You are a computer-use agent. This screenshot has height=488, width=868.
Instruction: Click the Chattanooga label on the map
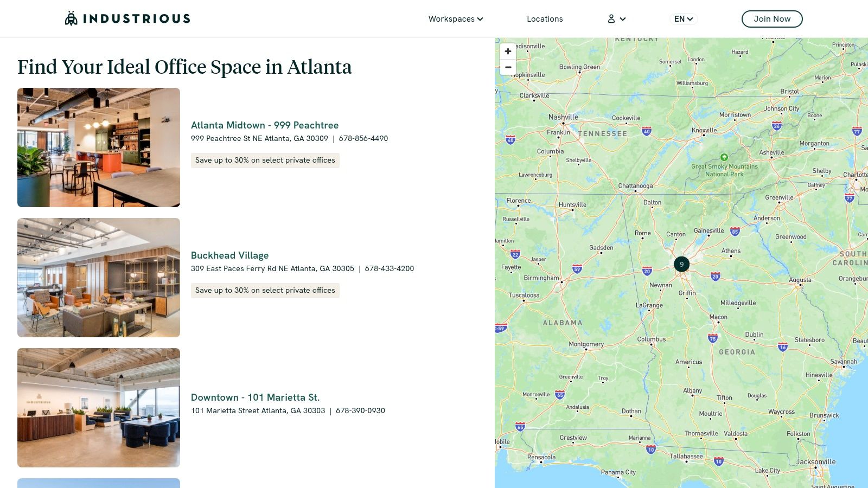635,186
